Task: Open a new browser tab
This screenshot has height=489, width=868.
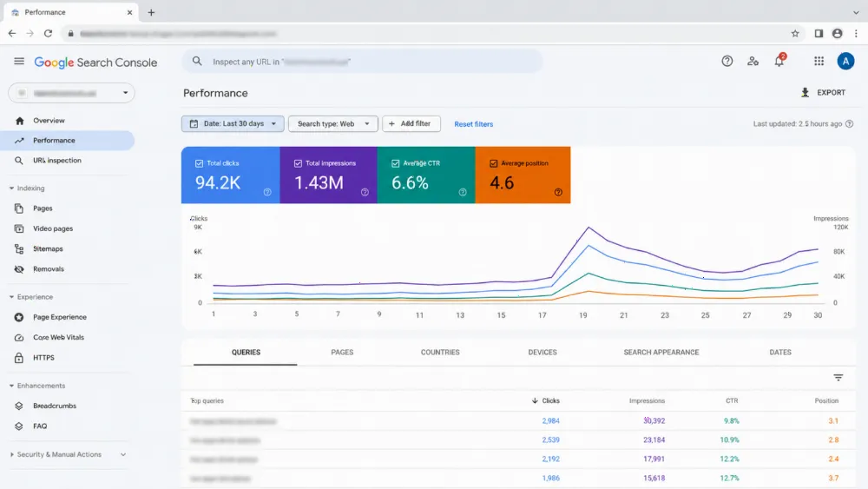Action: 151,12
